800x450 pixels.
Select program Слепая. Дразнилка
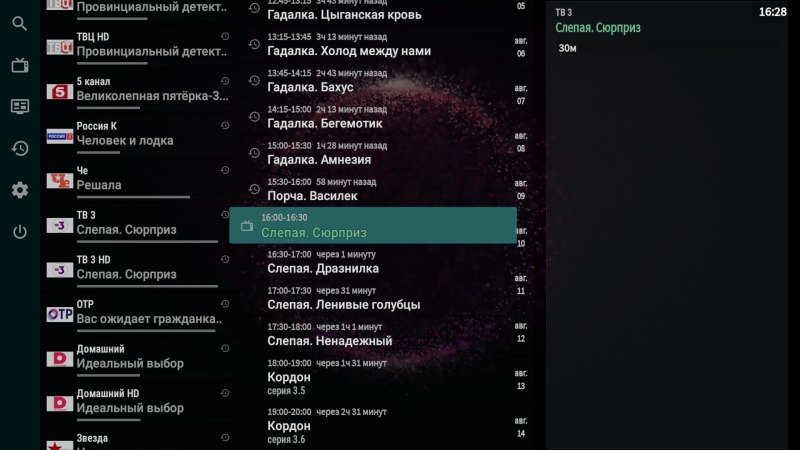coord(323,268)
